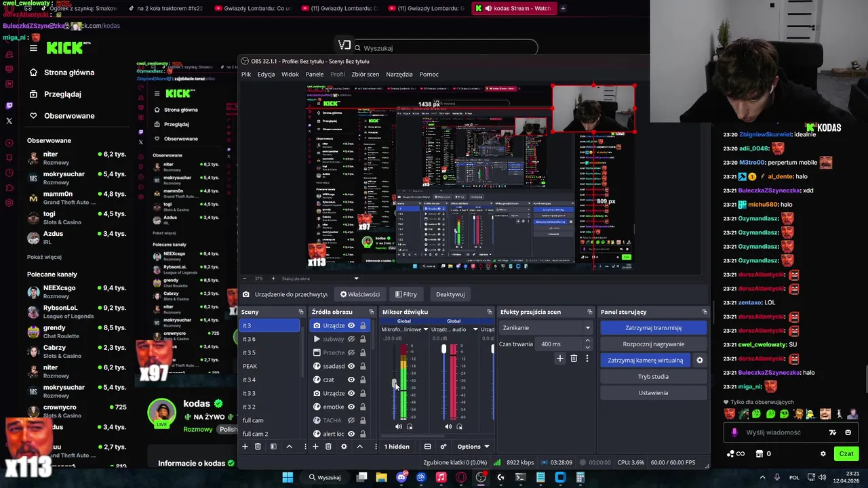Undock the Sceny panel icon
868x488 pixels.
[x=300, y=312]
